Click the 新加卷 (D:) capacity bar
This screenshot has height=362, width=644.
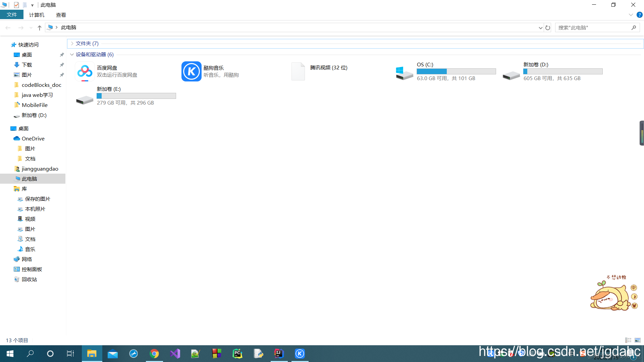point(563,71)
